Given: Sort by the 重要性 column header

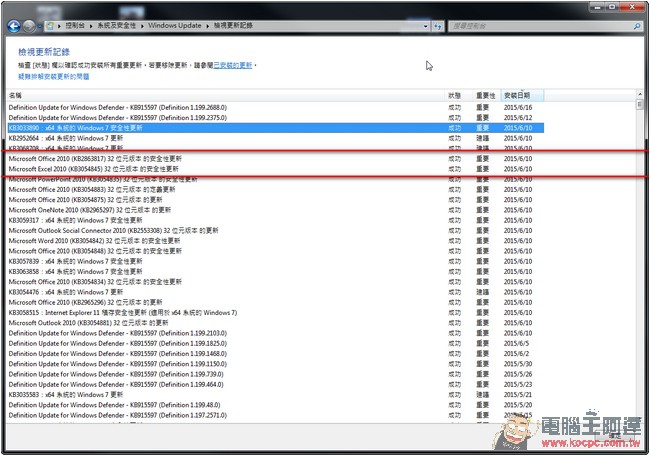Looking at the screenshot, I should click(487, 95).
